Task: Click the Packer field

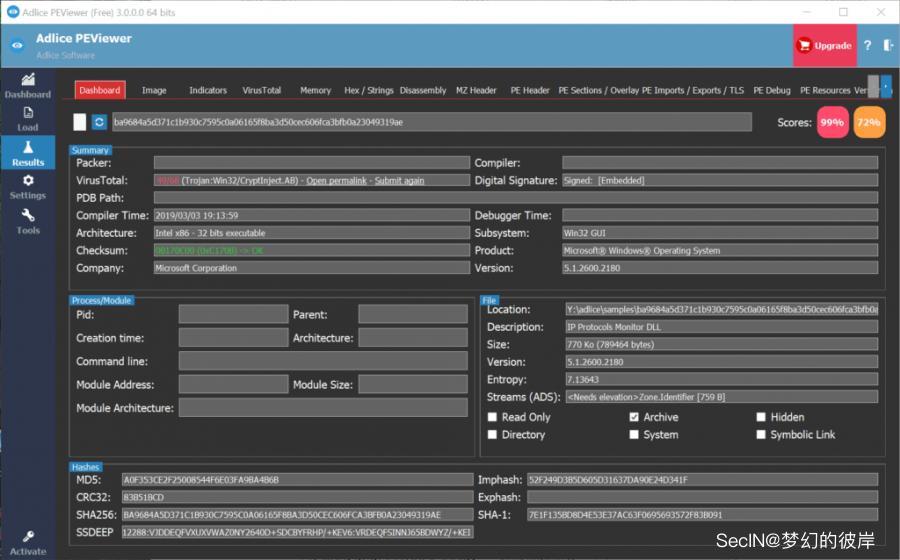Action: 312,163
